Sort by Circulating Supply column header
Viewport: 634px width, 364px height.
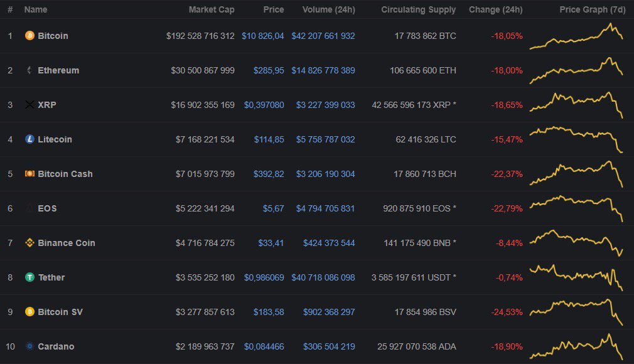click(419, 9)
